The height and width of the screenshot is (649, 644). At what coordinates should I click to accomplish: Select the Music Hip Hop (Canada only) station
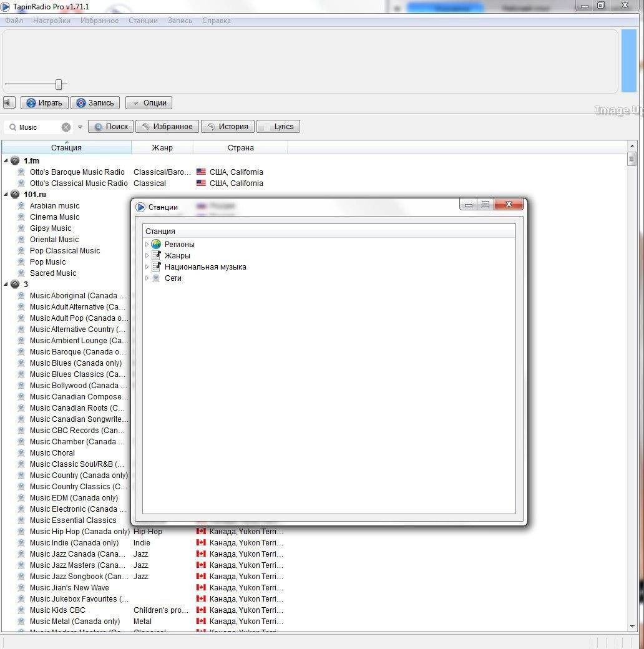80,532
